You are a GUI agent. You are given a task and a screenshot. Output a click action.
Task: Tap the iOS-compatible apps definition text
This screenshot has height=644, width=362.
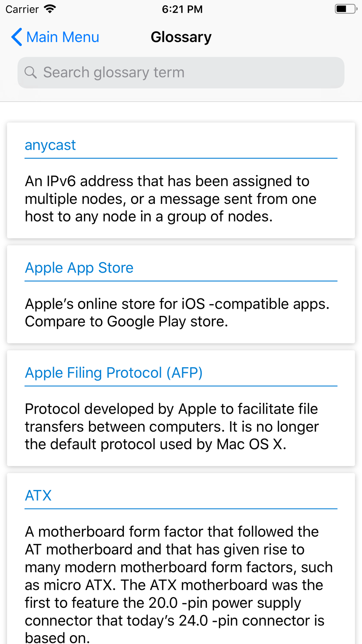(x=177, y=313)
